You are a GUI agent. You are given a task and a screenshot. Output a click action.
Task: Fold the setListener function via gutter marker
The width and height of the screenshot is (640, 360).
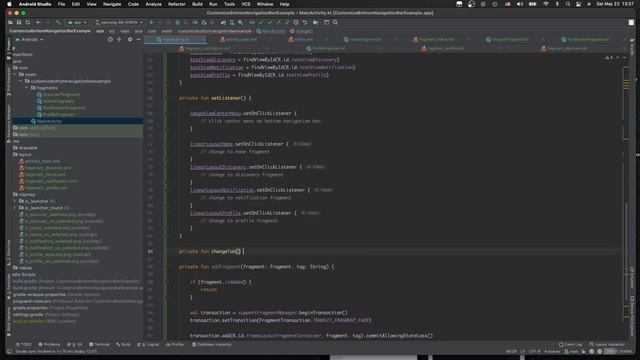166,98
